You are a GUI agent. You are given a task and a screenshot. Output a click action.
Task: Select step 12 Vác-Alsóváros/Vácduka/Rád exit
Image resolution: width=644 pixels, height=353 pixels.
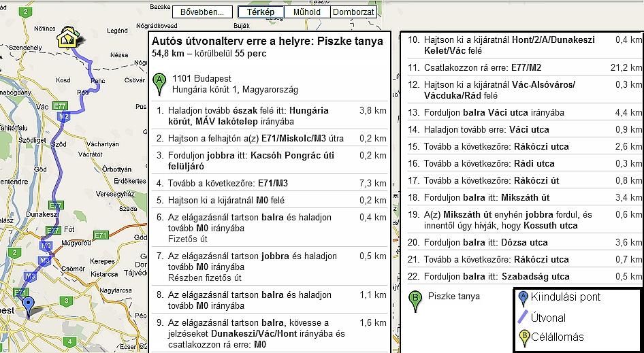pos(524,90)
